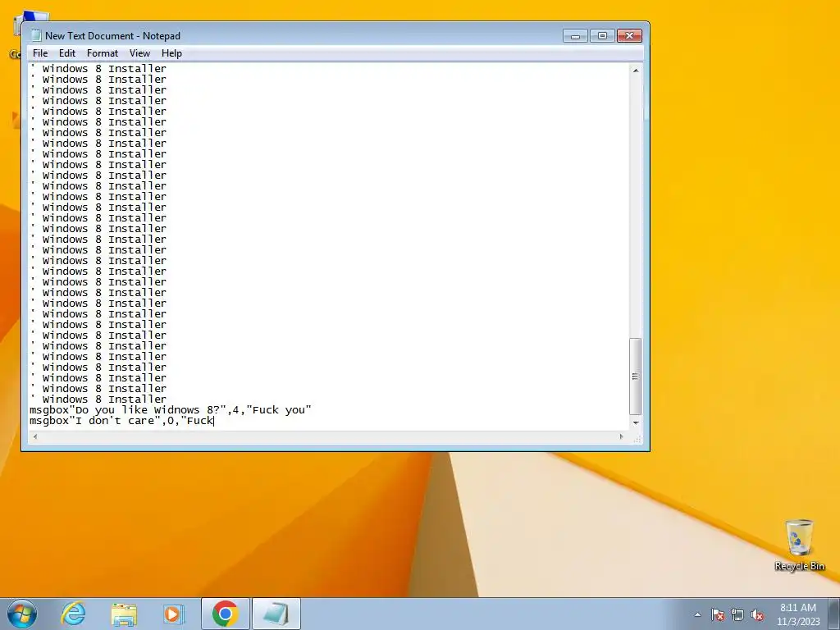Open the Help menu
This screenshot has width=840, height=630.
(x=171, y=53)
